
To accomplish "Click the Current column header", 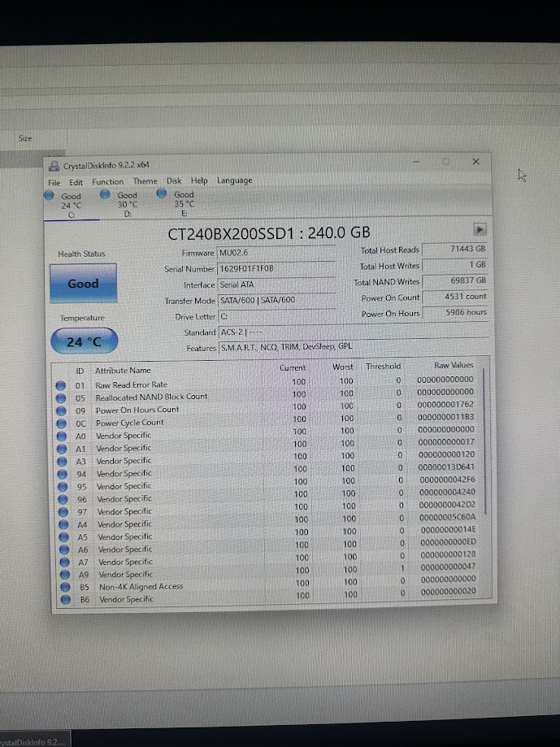I will pyautogui.click(x=293, y=367).
